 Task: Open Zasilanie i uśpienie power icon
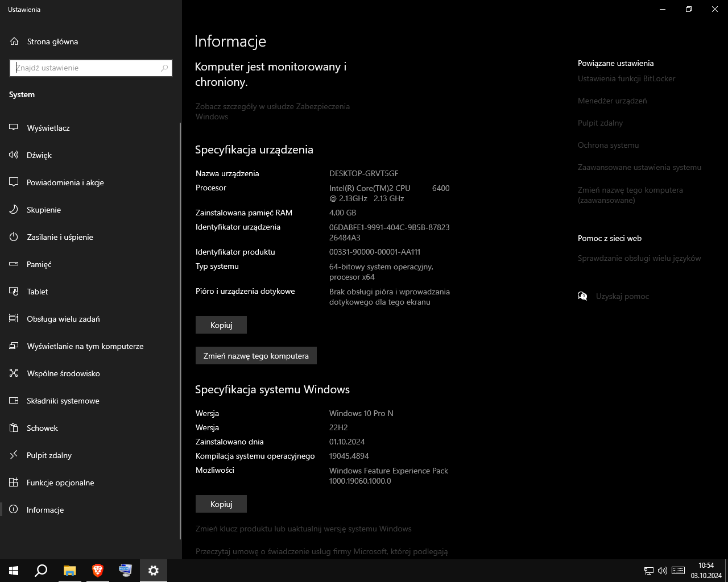pos(14,237)
